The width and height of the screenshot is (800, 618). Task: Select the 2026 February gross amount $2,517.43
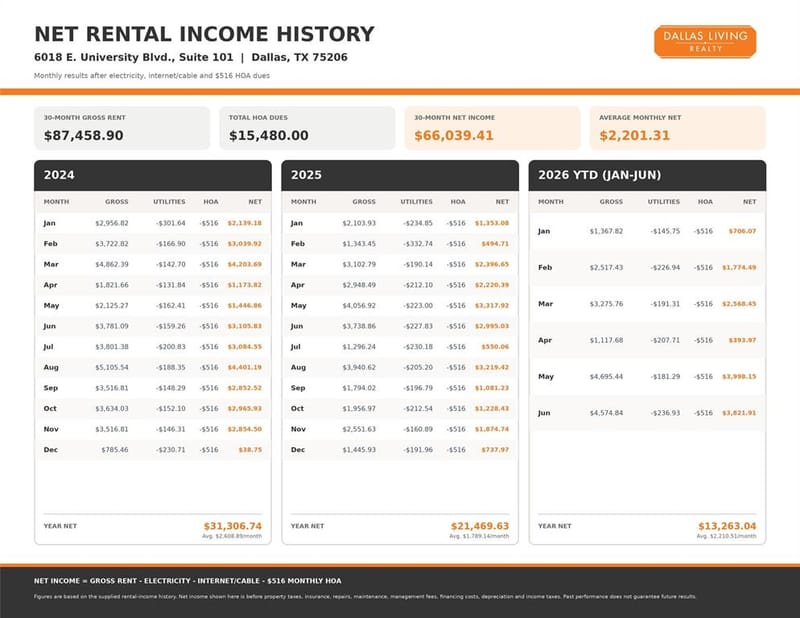tap(606, 267)
